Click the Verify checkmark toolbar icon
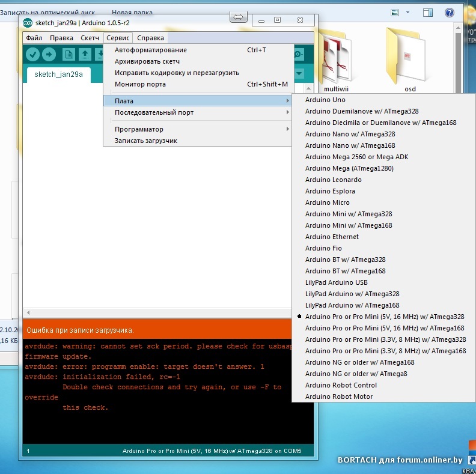476x474 pixels. pos(32,55)
